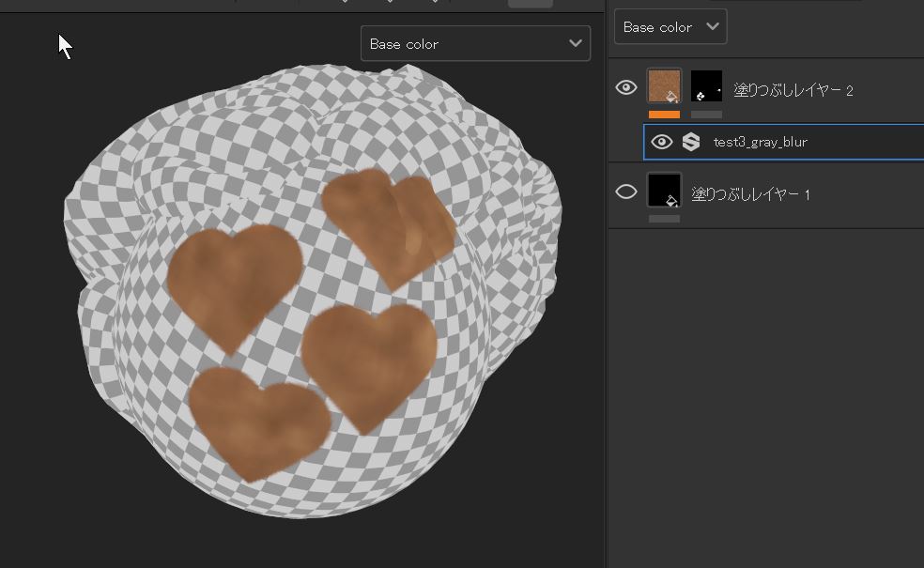Click the empty layer stack area below layers

[765, 394]
